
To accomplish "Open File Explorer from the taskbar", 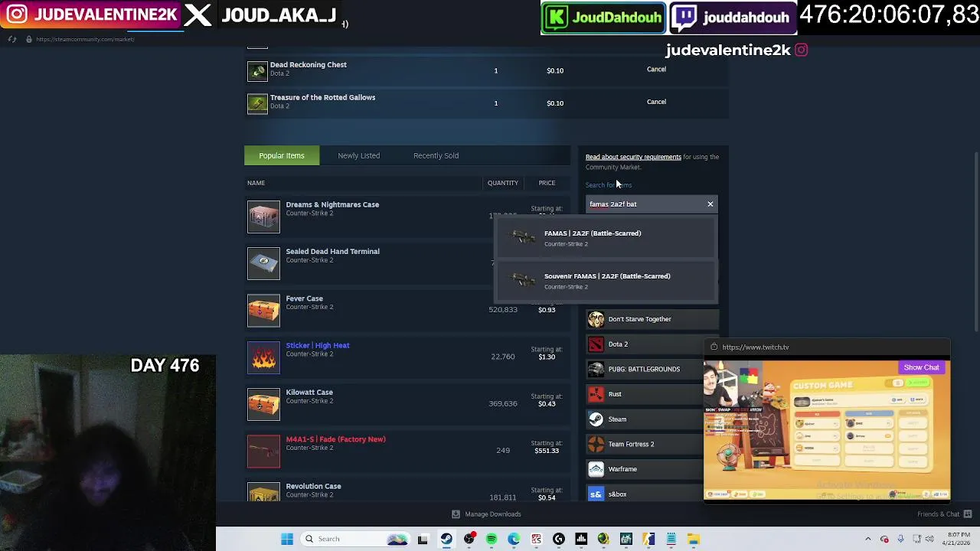I will click(693, 539).
